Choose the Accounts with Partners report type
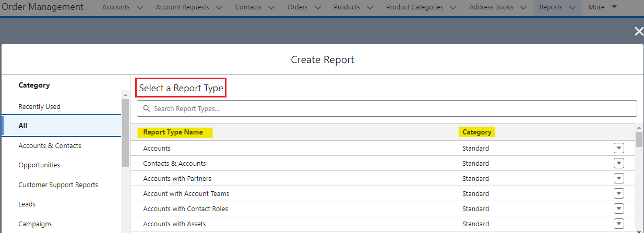 click(x=177, y=178)
